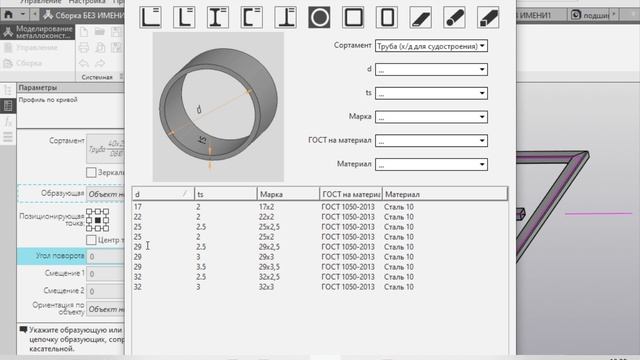The image size is (640, 360).
Task: Click the Смещение 2 input field
Action: (105, 291)
